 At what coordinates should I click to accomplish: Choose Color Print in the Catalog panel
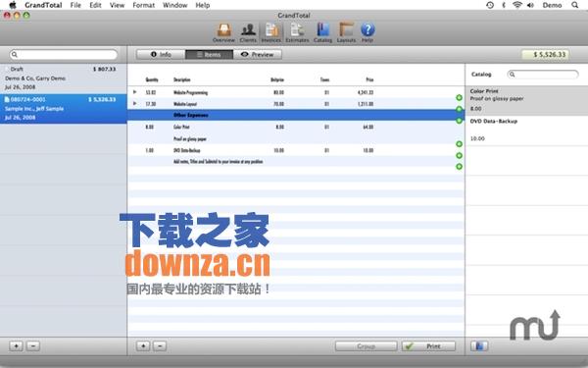point(526,100)
